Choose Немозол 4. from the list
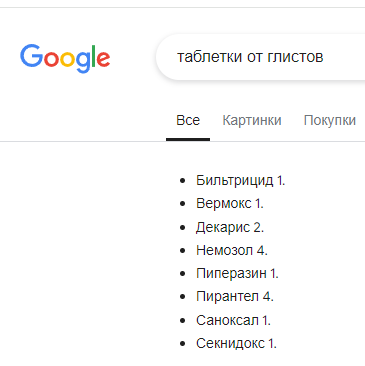Screen dimensions: 365x366 click(x=232, y=250)
